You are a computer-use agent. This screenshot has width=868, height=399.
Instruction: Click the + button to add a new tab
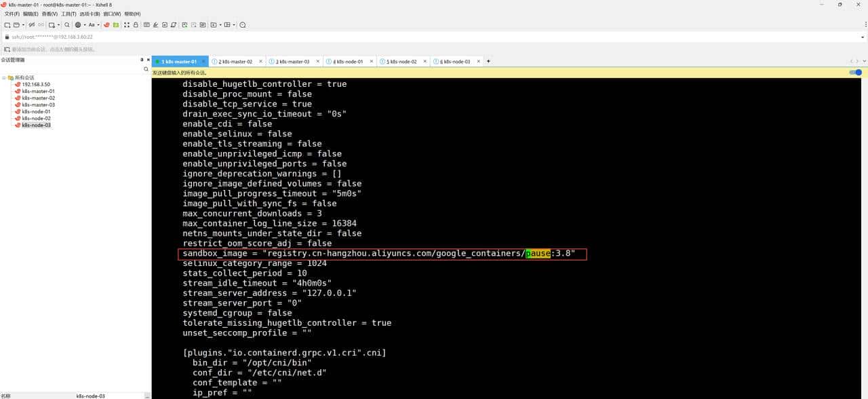[x=488, y=61]
